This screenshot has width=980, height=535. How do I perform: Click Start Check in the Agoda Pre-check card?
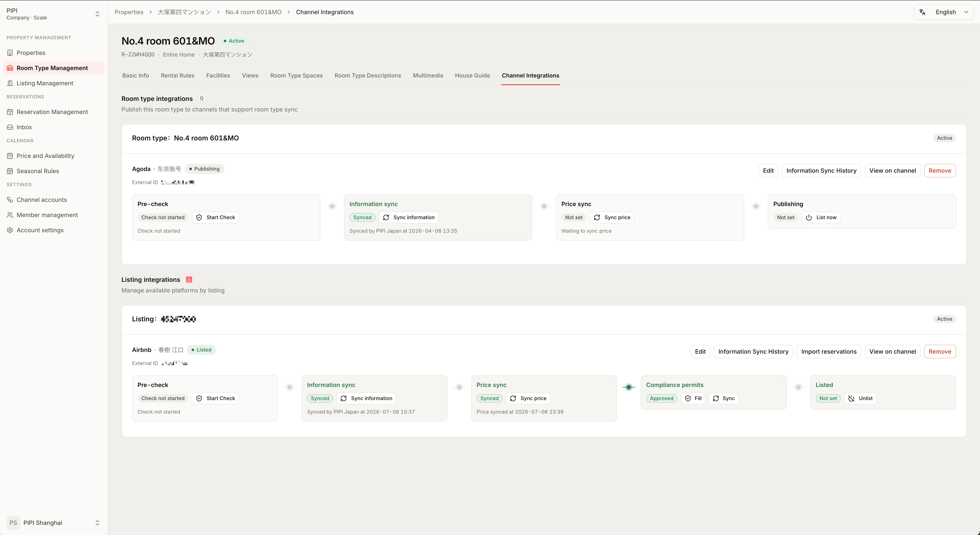tap(215, 217)
